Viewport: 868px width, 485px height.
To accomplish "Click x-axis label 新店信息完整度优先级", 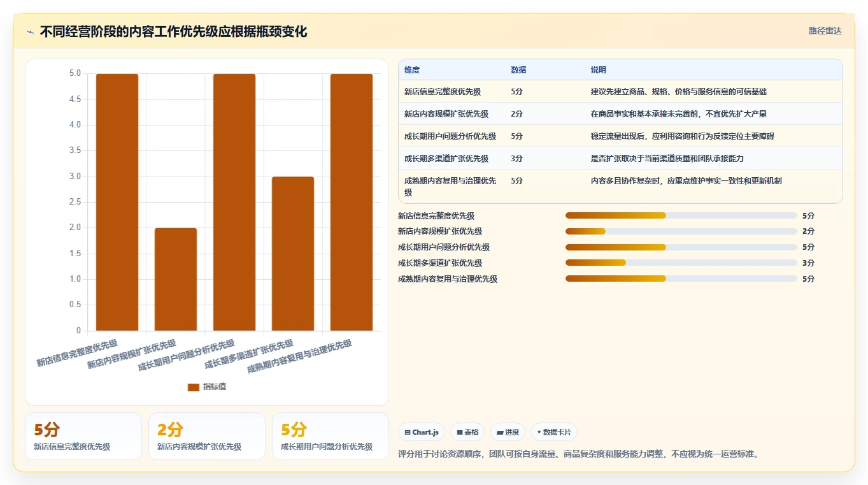I will point(77,353).
